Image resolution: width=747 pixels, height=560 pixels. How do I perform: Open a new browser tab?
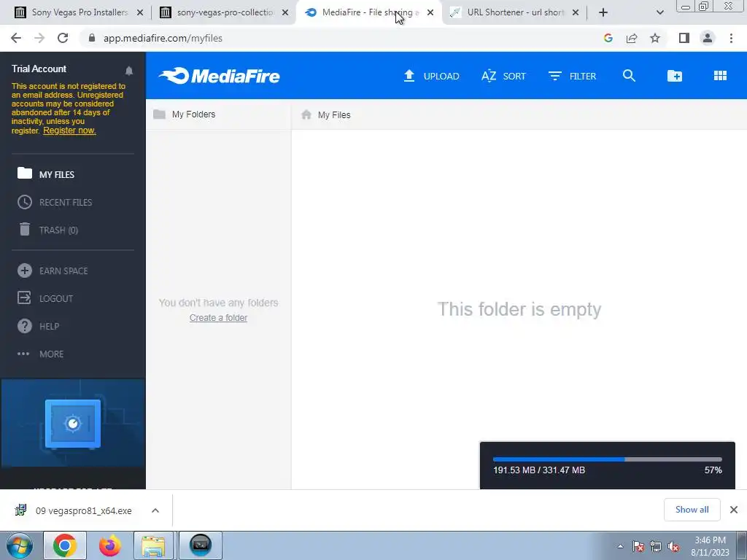pos(603,12)
